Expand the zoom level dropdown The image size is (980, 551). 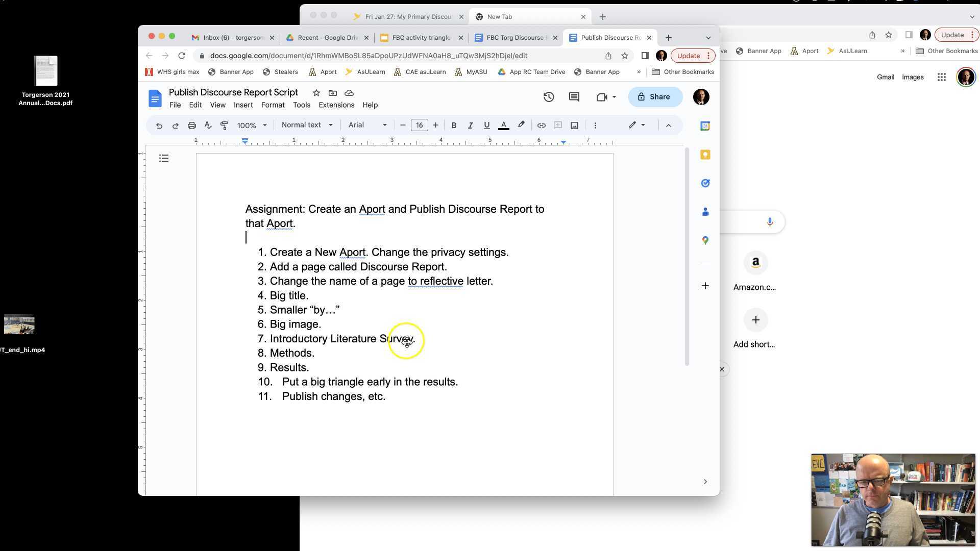[251, 125]
